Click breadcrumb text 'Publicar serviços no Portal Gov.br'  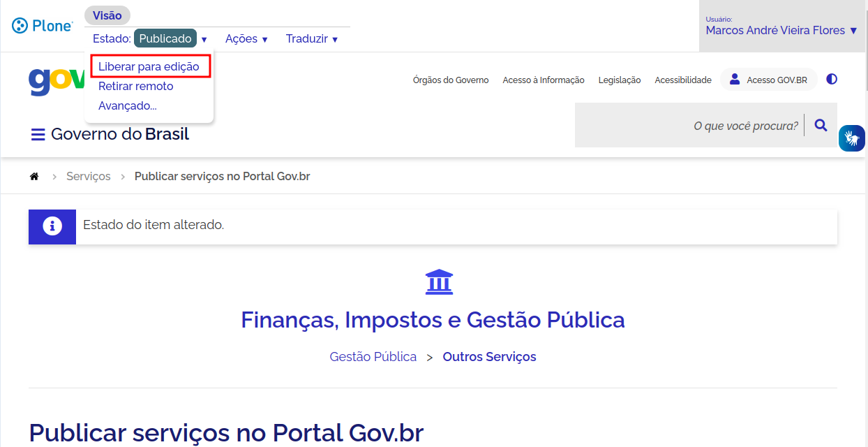click(x=222, y=176)
